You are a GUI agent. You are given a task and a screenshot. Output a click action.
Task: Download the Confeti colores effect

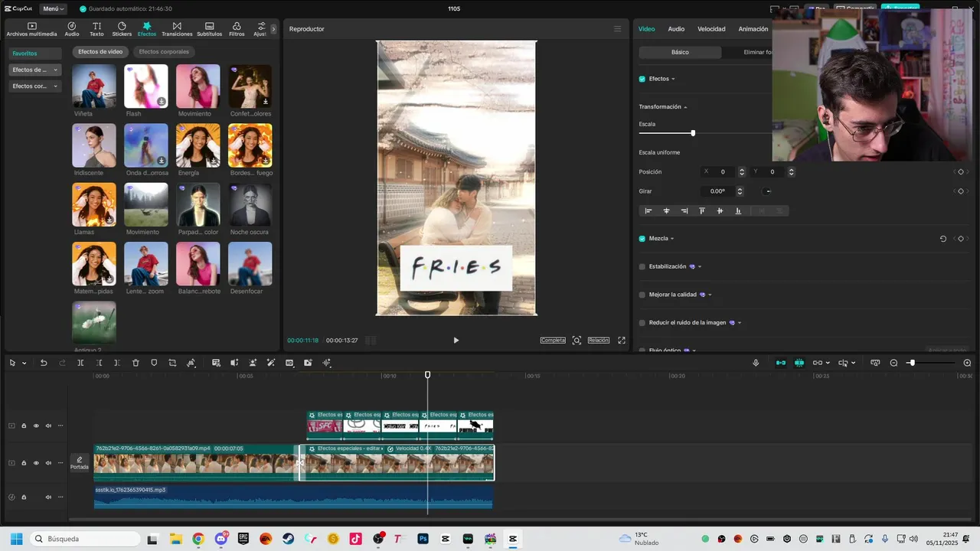coord(266,101)
